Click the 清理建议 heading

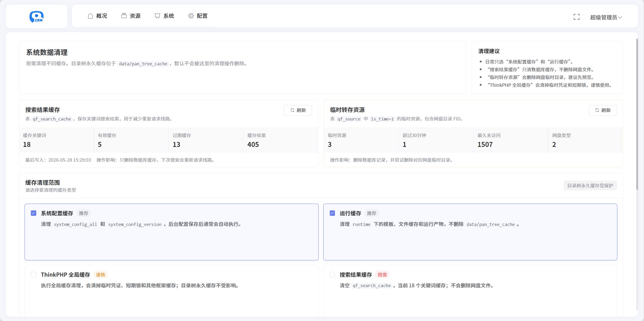click(489, 51)
